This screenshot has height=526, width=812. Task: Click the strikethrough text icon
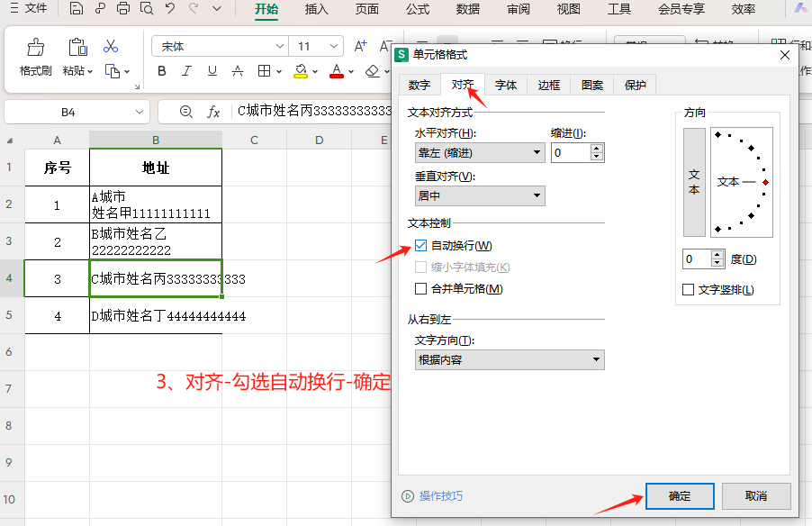(x=237, y=71)
